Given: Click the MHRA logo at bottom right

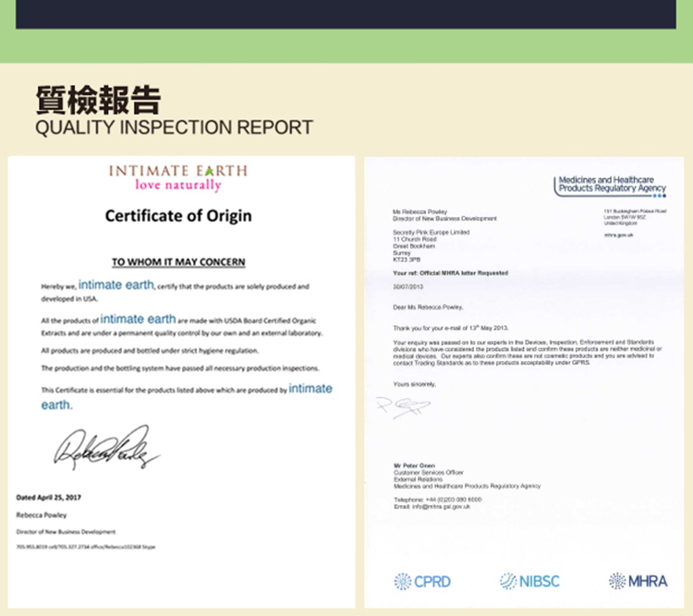Looking at the screenshot, I should (638, 581).
